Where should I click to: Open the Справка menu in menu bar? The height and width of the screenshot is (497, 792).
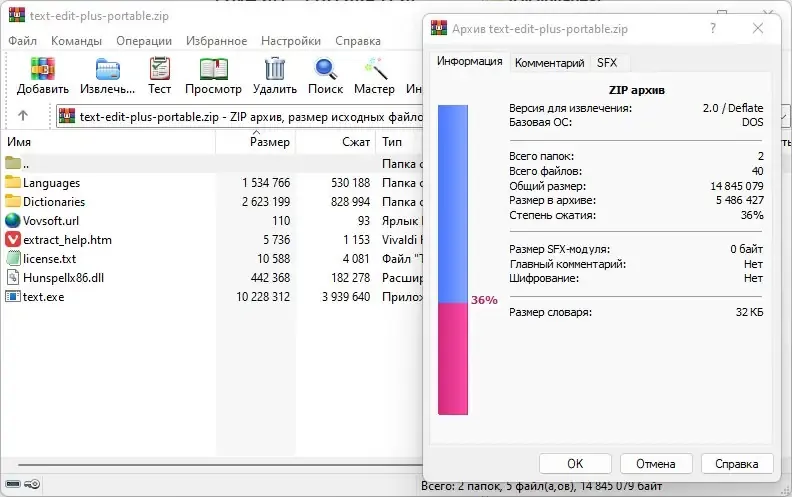[x=358, y=41]
